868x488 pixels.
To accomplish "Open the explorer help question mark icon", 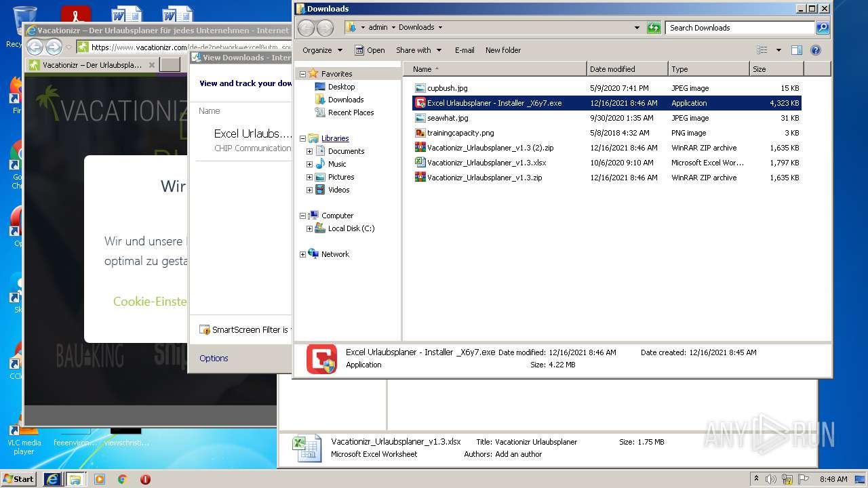I will click(816, 50).
